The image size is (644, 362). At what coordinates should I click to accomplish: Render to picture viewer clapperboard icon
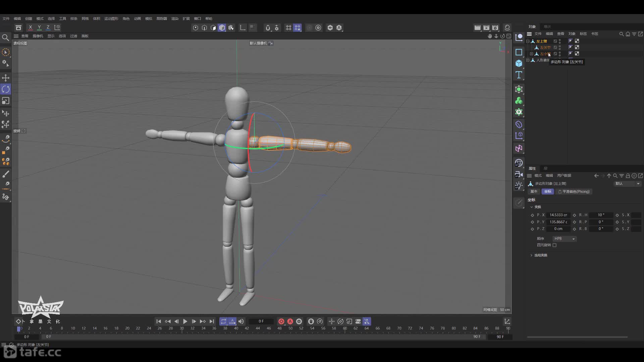[486, 27]
